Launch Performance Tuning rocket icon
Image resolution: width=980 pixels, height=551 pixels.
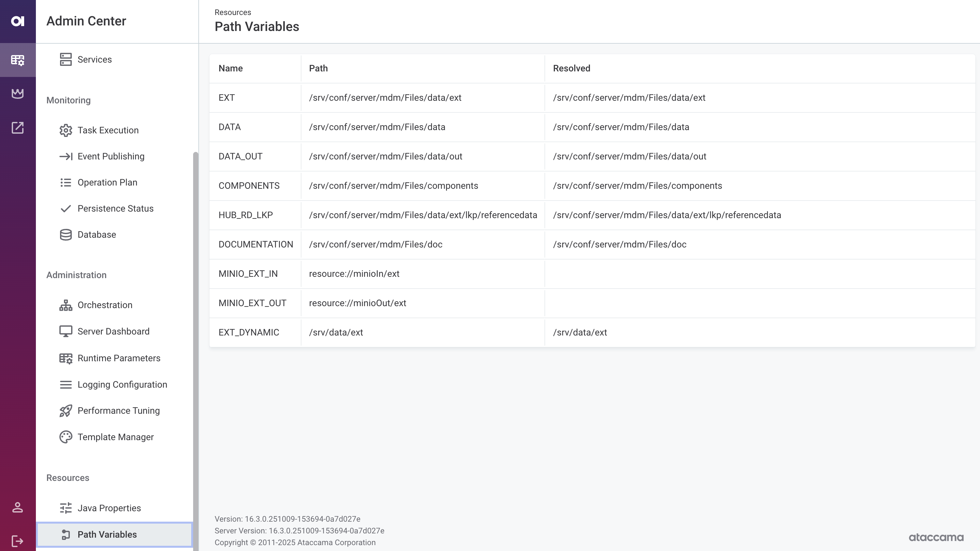(66, 411)
